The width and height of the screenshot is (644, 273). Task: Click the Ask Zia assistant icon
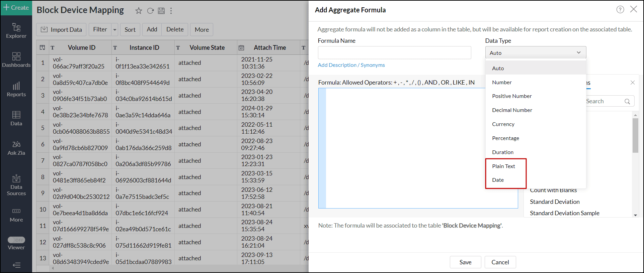click(x=16, y=144)
